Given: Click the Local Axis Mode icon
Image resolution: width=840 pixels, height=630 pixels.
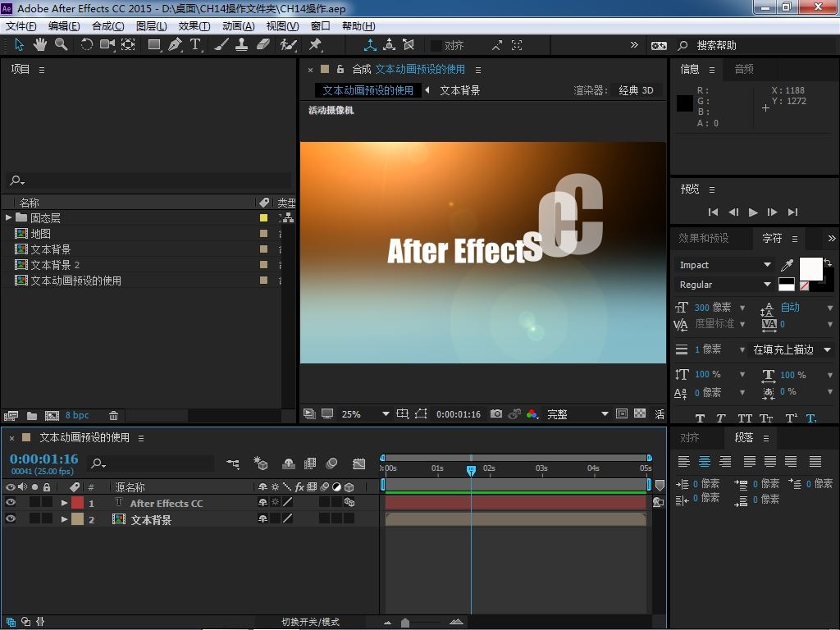Looking at the screenshot, I should (x=370, y=45).
